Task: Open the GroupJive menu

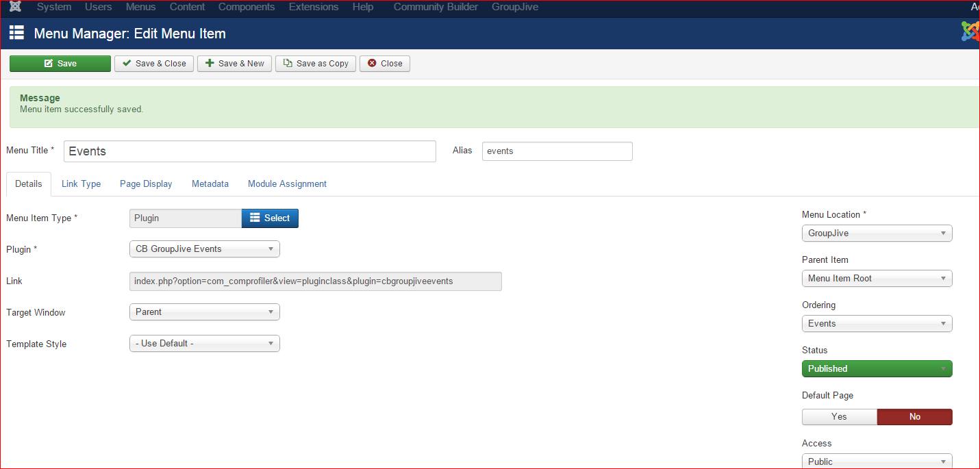Action: click(x=515, y=7)
